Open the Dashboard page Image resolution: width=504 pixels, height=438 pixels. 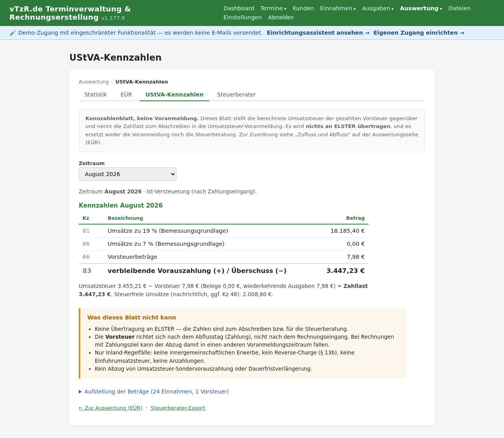[x=239, y=8]
